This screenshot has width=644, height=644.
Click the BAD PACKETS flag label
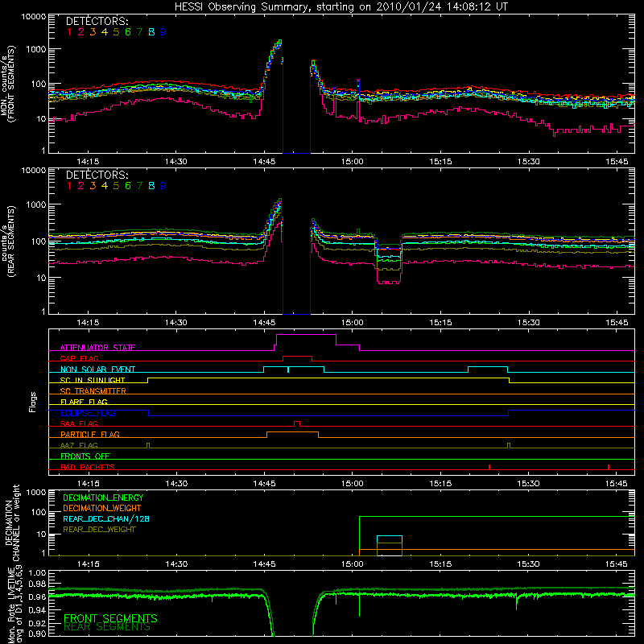point(88,467)
